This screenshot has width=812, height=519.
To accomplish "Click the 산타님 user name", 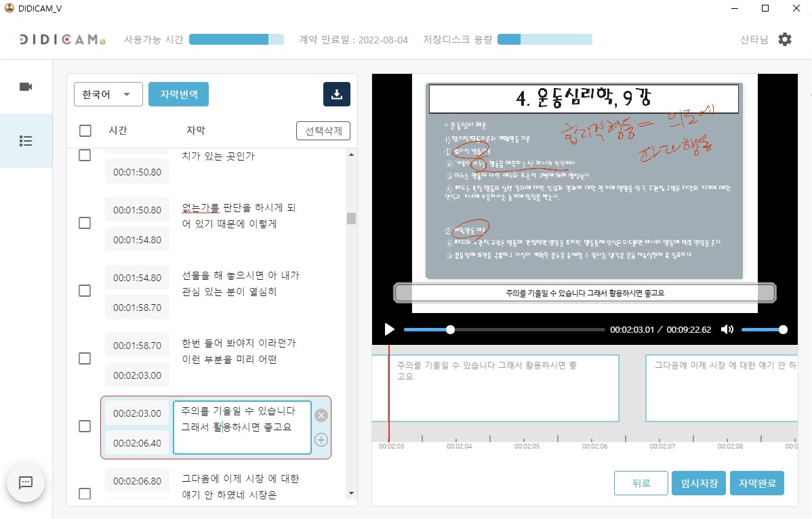I will pos(754,40).
